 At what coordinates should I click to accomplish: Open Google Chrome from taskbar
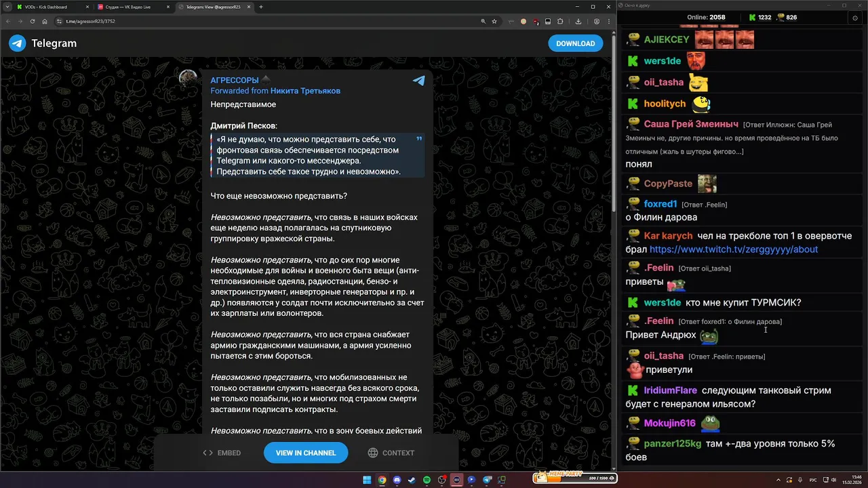[x=382, y=480]
